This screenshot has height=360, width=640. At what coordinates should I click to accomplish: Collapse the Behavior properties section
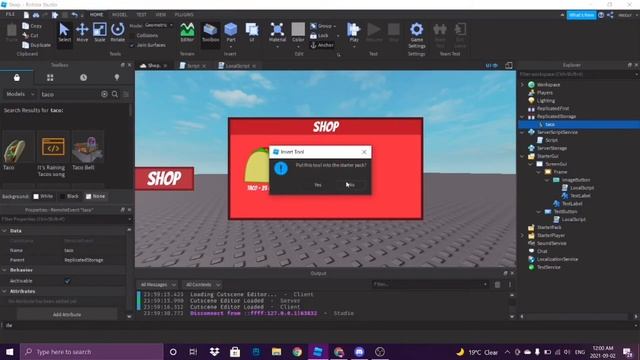coord(4,270)
